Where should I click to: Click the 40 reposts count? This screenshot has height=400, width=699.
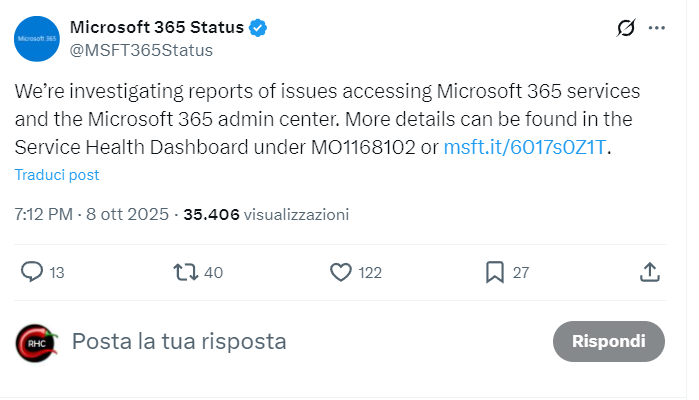coord(213,272)
